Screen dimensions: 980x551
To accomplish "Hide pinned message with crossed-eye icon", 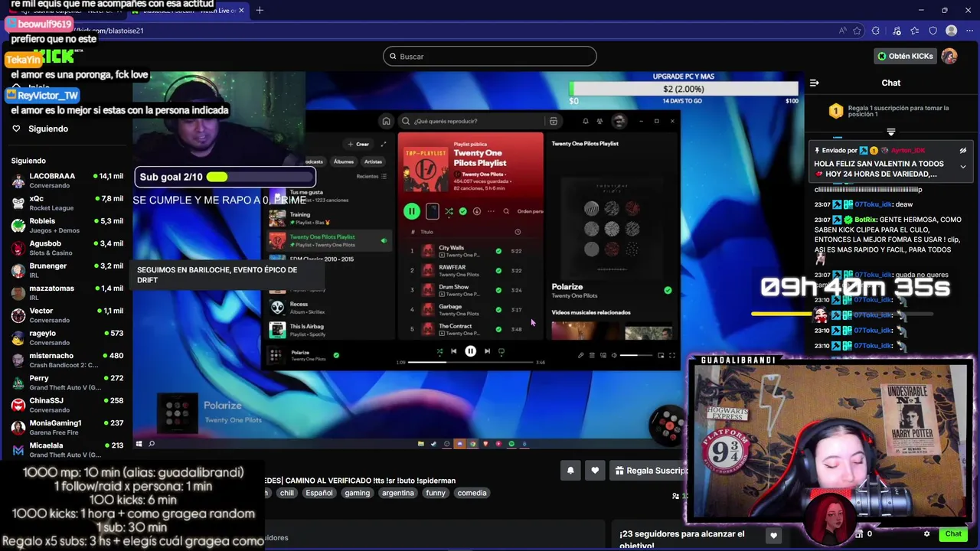I will click(963, 151).
